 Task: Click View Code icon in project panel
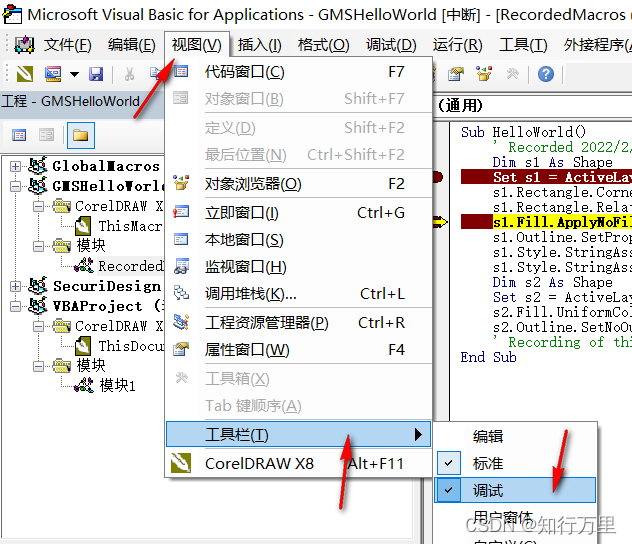[19, 135]
